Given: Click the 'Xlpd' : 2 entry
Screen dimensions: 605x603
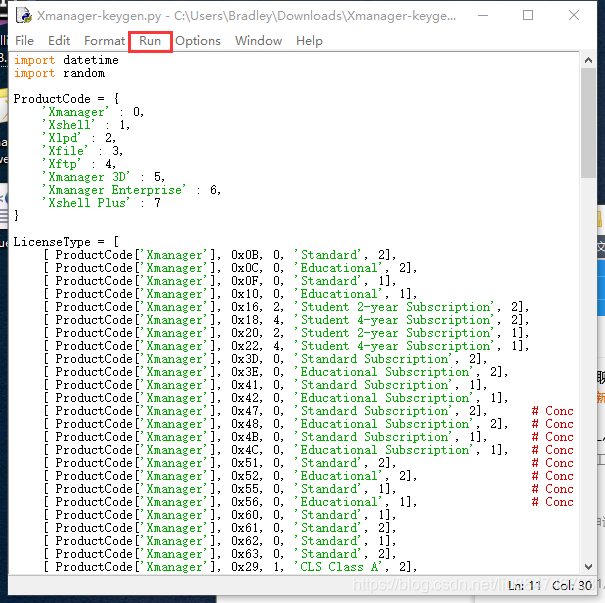Looking at the screenshot, I should (79, 138).
